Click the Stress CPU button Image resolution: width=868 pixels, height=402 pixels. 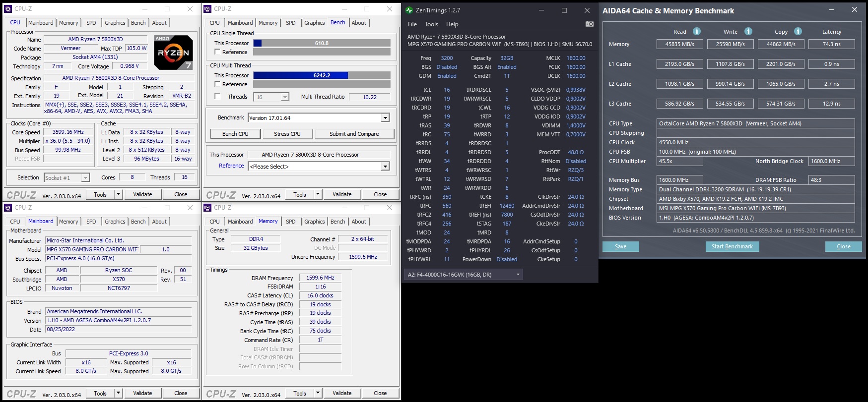287,134
